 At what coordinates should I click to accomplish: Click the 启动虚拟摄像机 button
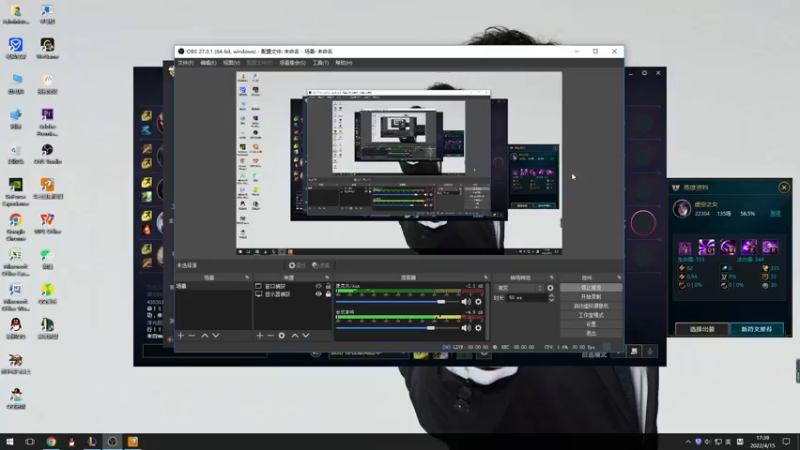[591, 306]
